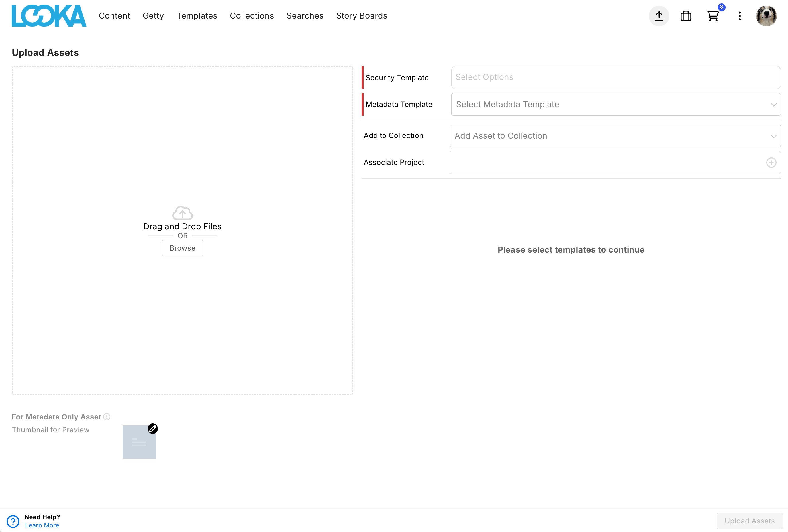Open the shopping cart icon

(x=712, y=16)
